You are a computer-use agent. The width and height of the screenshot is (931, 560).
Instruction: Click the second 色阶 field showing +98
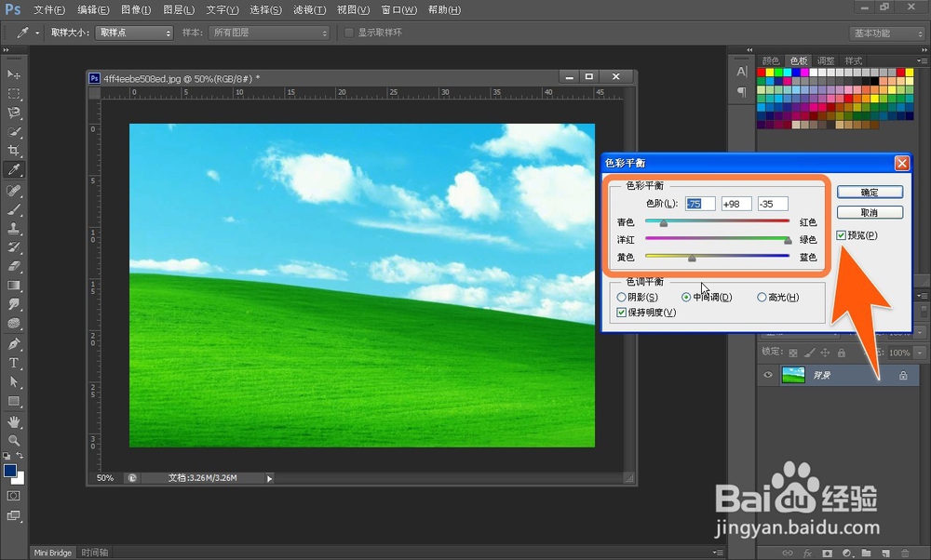[736, 204]
